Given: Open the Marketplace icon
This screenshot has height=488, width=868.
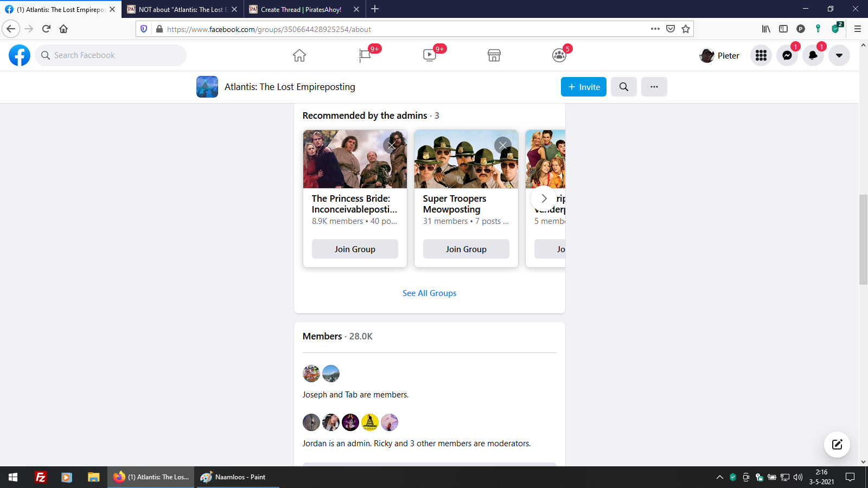Looking at the screenshot, I should [x=494, y=55].
